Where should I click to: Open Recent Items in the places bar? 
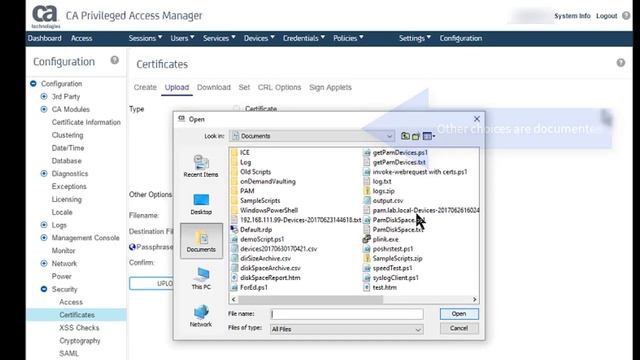click(x=201, y=166)
